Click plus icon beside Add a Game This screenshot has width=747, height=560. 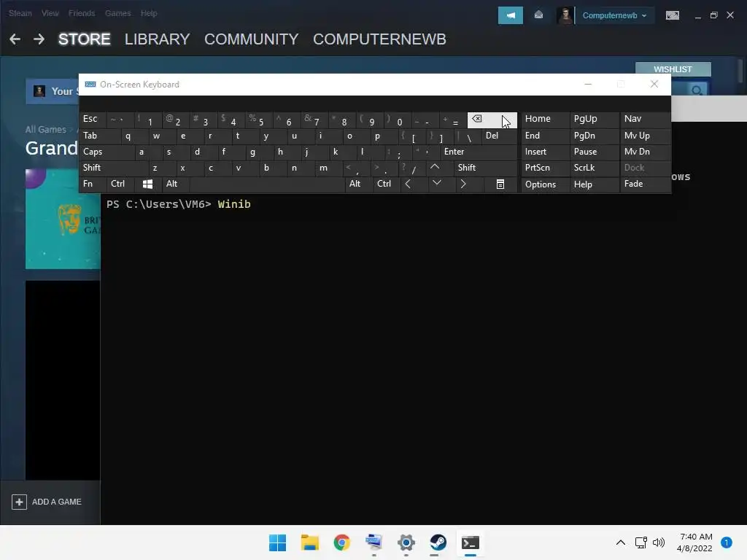[19, 502]
